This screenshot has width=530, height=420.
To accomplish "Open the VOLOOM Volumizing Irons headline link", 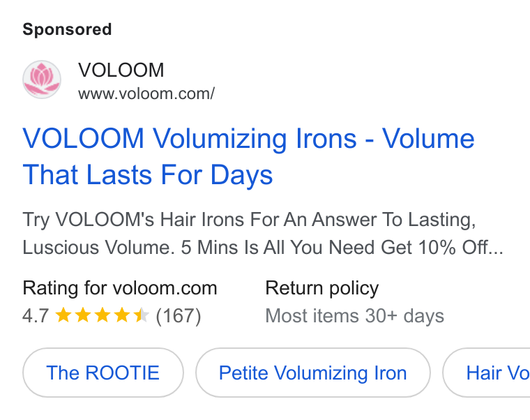I will [x=248, y=156].
